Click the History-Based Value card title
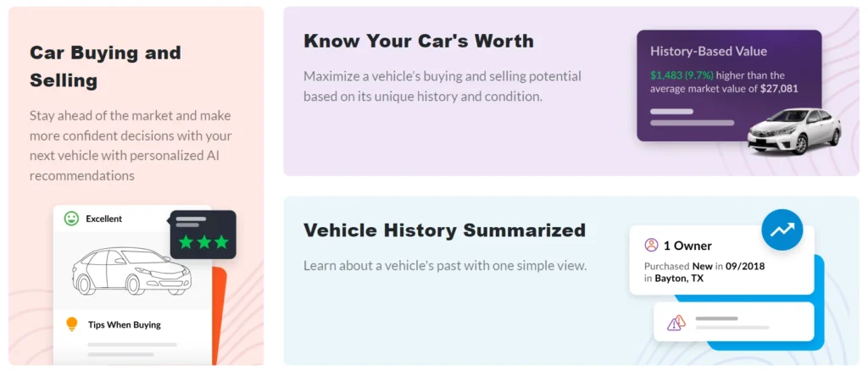The height and width of the screenshot is (376, 868). (x=708, y=51)
